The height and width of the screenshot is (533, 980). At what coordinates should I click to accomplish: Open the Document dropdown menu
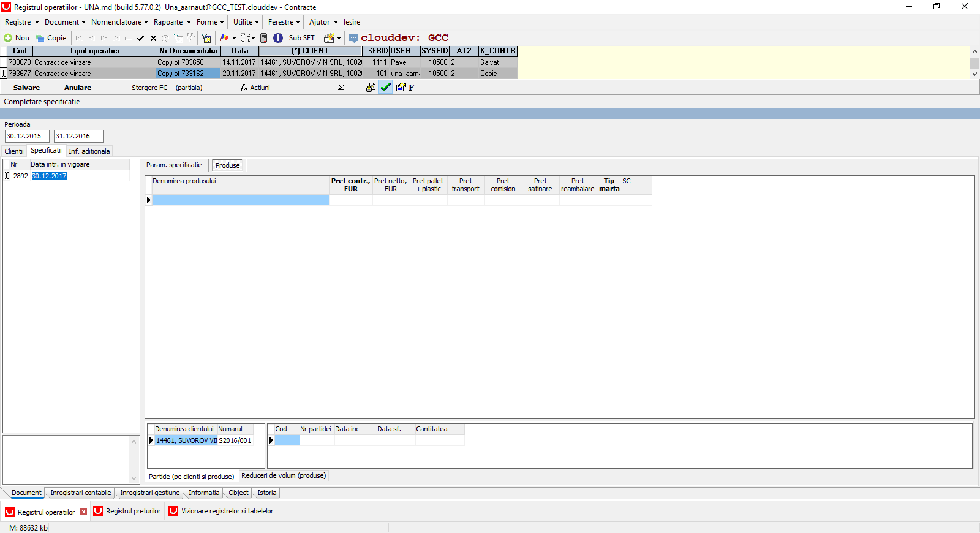tap(66, 22)
